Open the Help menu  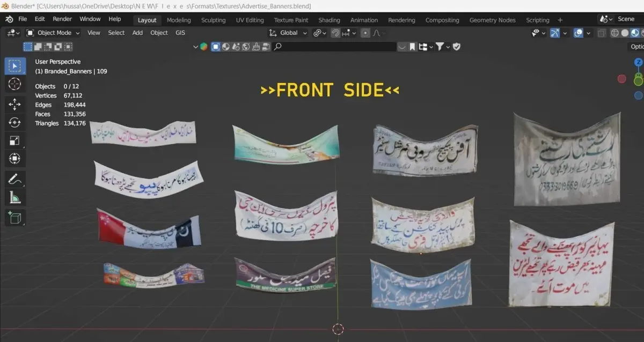[x=115, y=19]
